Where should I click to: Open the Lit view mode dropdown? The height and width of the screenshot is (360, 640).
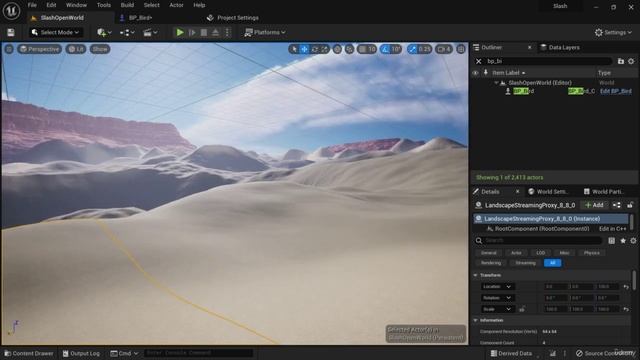coord(76,49)
